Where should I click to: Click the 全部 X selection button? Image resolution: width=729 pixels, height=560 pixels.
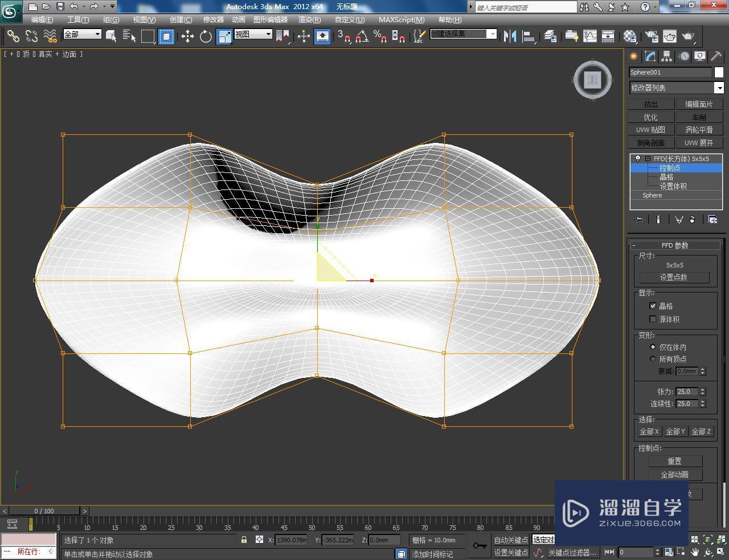pyautogui.click(x=649, y=431)
